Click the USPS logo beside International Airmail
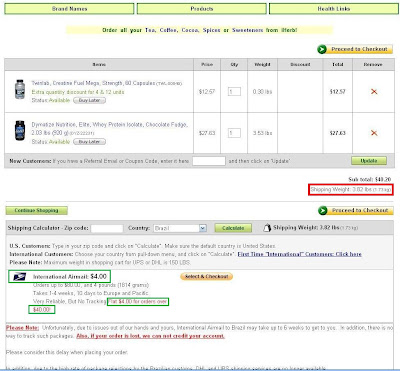The height and width of the screenshot is (371, 400). [20, 277]
